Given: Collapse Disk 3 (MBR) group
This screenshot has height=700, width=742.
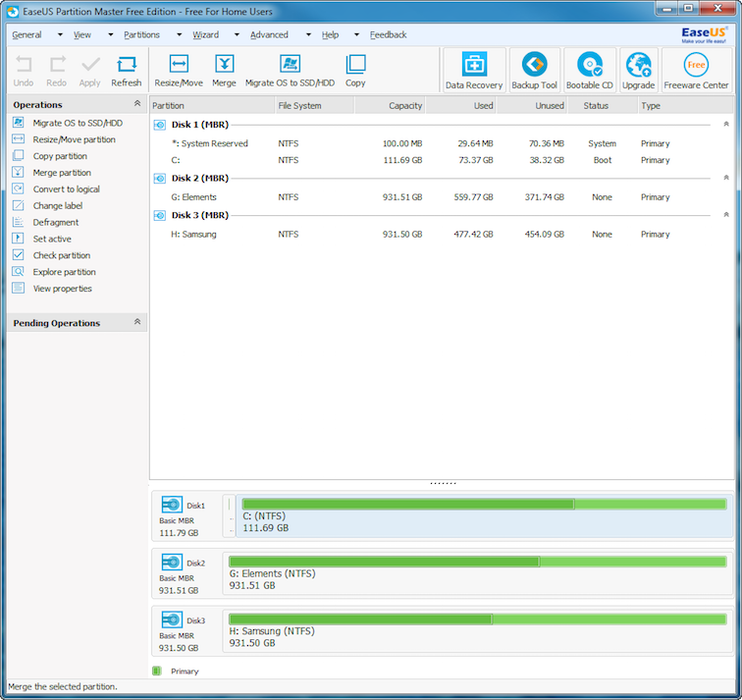Looking at the screenshot, I should [726, 214].
